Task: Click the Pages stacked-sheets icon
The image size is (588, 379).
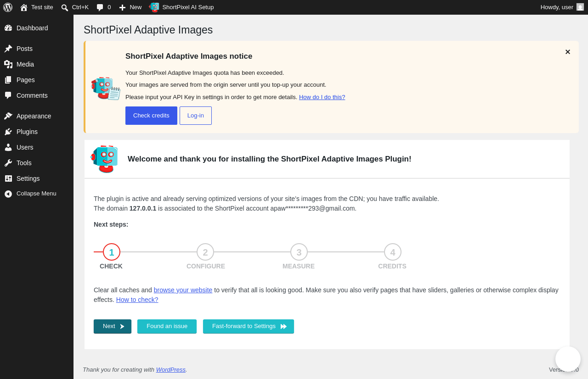Action: tap(8, 80)
